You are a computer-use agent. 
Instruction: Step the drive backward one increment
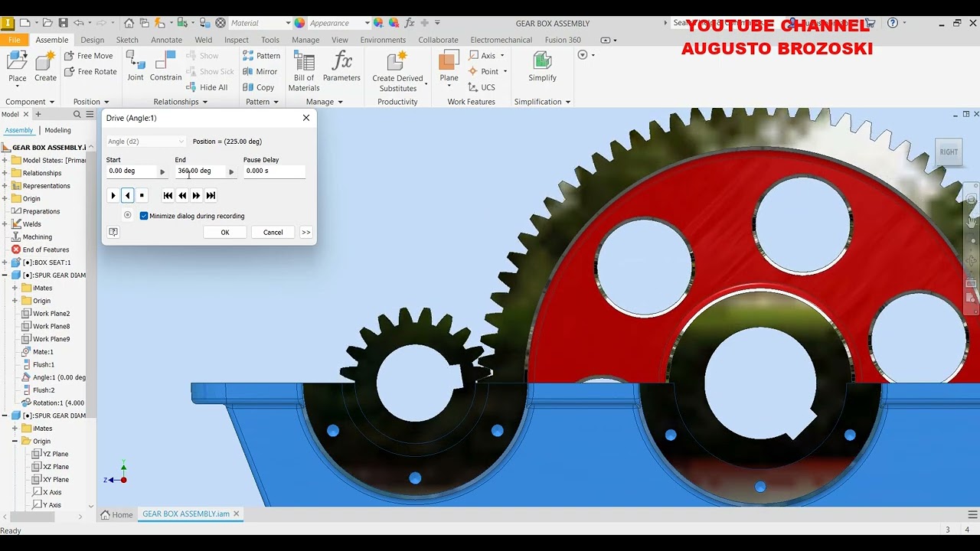(182, 195)
